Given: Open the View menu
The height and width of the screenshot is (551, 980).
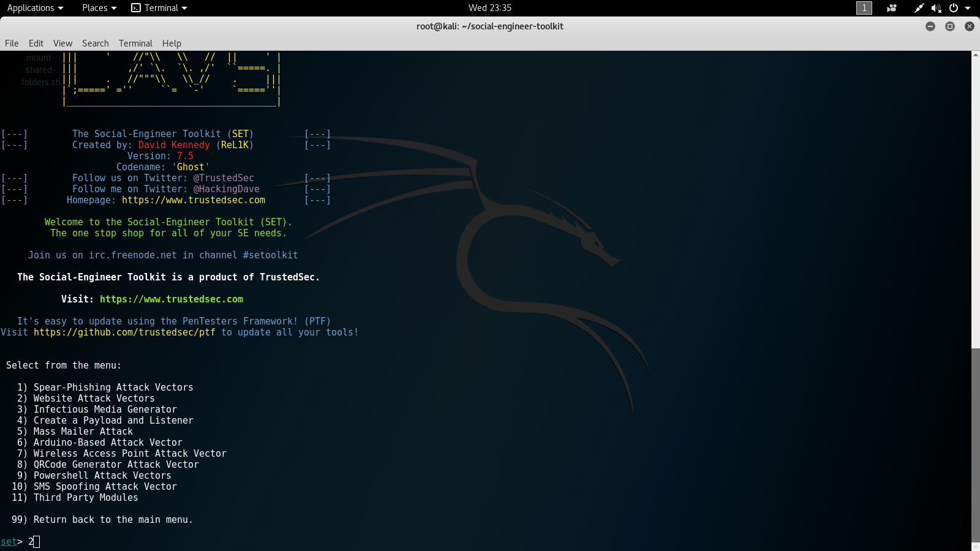Looking at the screenshot, I should point(62,43).
